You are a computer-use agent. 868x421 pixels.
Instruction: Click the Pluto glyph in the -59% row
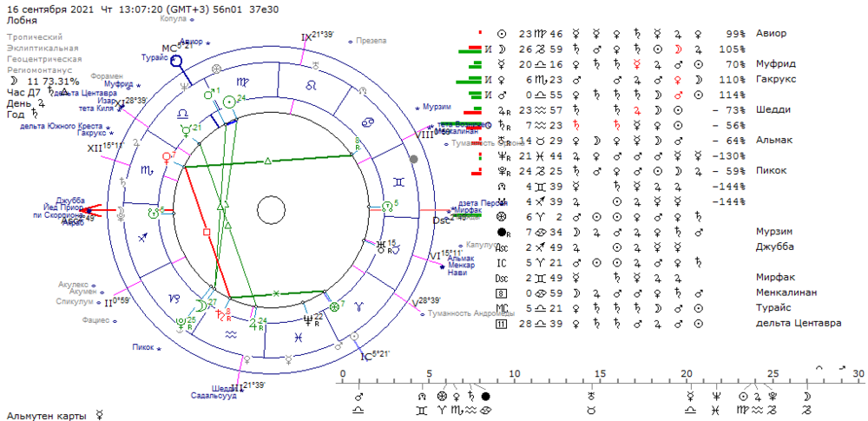(503, 171)
